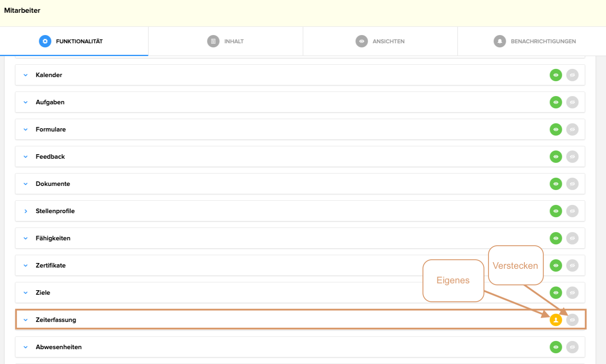This screenshot has height=364, width=606.
Task: Collapse the Kalender section chevron
Action: (x=26, y=75)
